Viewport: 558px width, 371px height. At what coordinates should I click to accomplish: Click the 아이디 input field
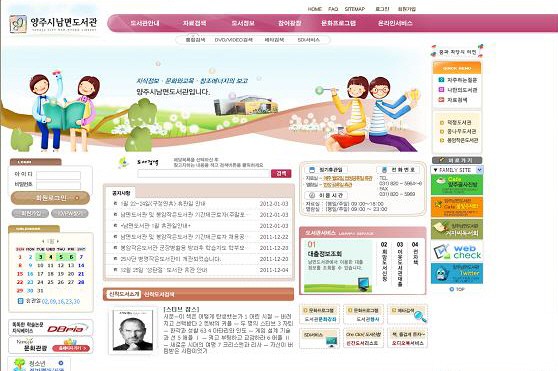point(58,175)
